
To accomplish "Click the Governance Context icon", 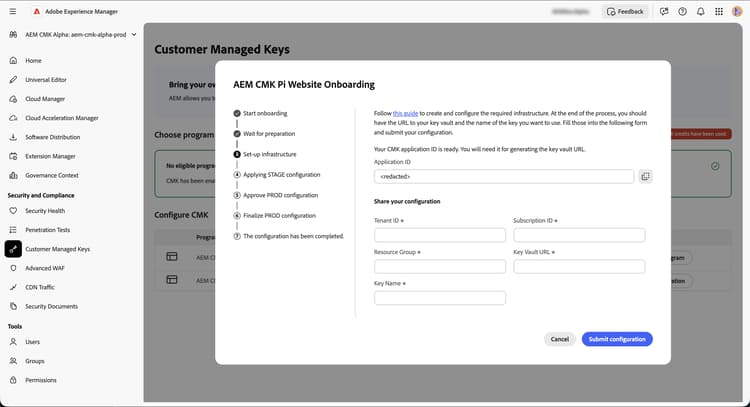I will [x=13, y=176].
